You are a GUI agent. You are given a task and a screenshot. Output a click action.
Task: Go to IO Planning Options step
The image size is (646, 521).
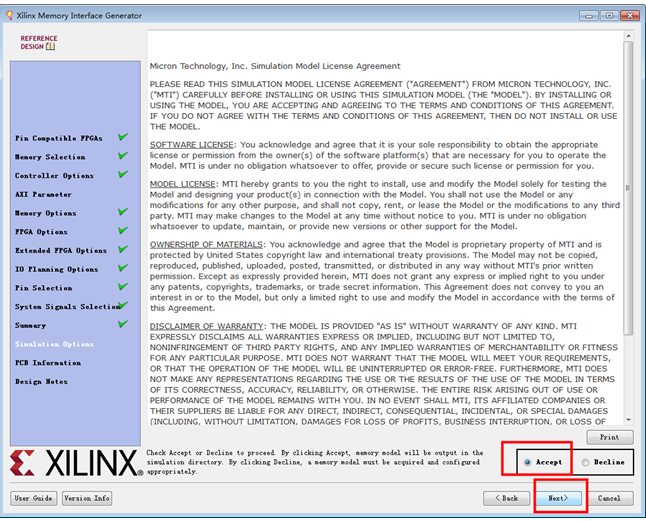point(57,269)
